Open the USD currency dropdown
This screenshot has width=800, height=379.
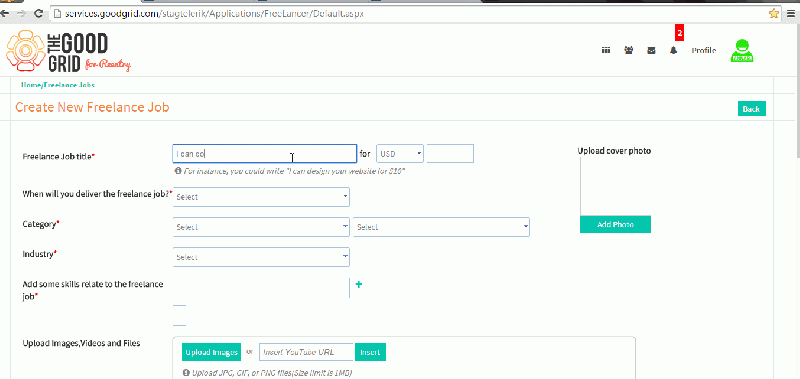pyautogui.click(x=400, y=154)
